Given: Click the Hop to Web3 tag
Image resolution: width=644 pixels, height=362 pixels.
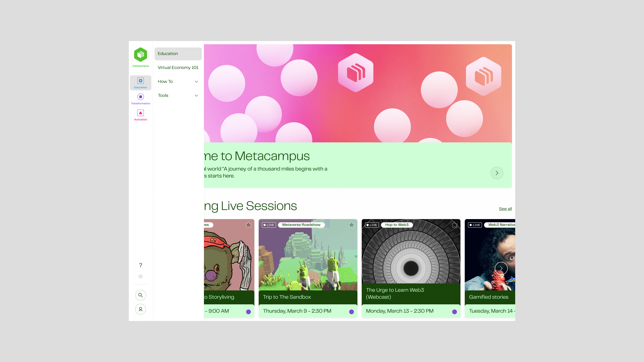Looking at the screenshot, I should (397, 225).
